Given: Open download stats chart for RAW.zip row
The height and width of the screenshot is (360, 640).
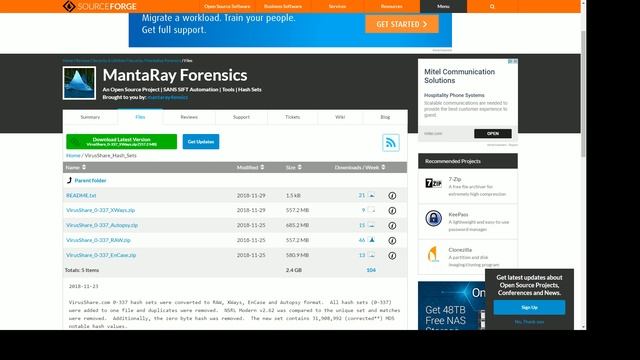Looking at the screenshot, I should click(371, 240).
